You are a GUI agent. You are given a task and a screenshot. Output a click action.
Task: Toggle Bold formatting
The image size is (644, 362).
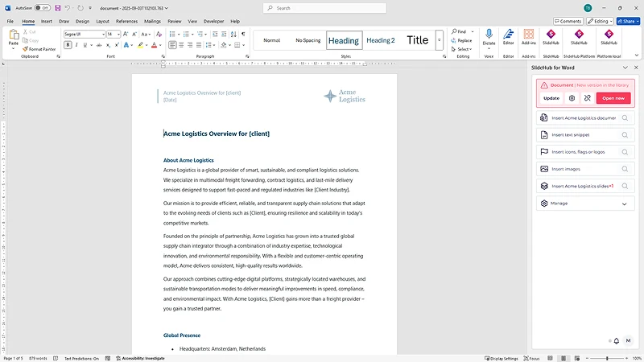[68, 45]
